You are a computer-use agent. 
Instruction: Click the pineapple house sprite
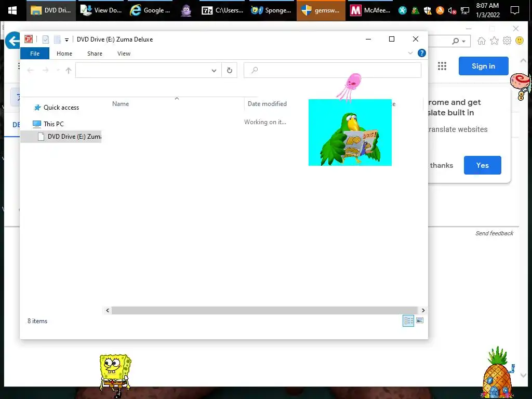pyautogui.click(x=498, y=373)
